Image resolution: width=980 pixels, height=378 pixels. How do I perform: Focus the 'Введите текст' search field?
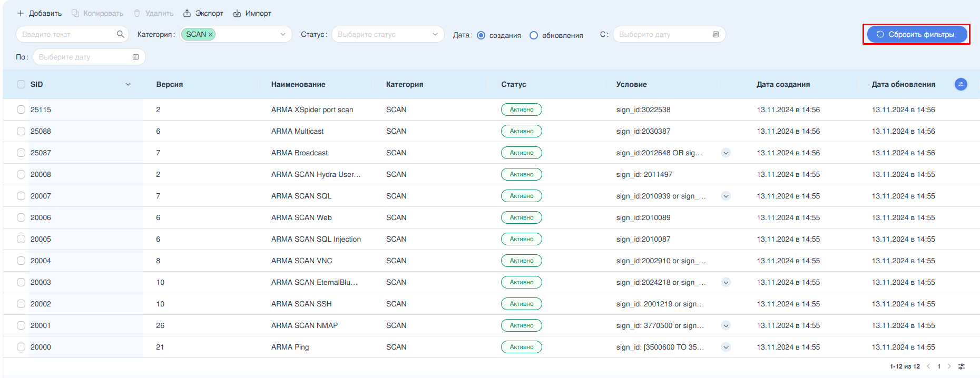tap(72, 34)
